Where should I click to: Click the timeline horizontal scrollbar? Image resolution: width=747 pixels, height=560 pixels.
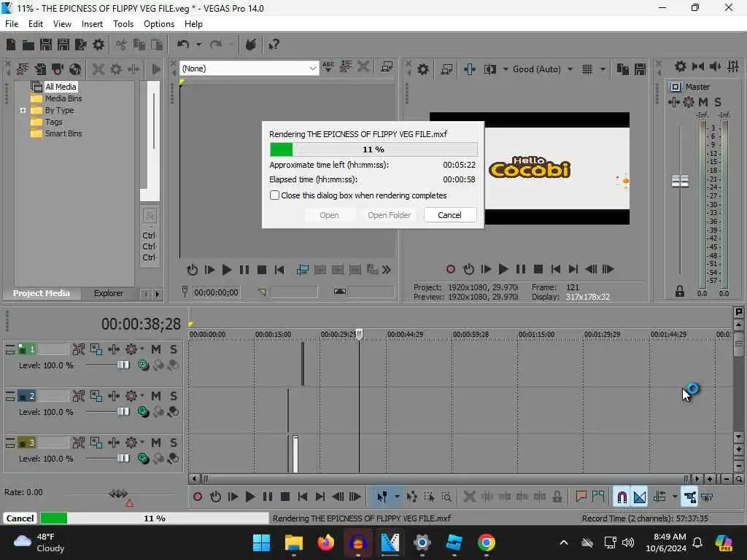444,478
